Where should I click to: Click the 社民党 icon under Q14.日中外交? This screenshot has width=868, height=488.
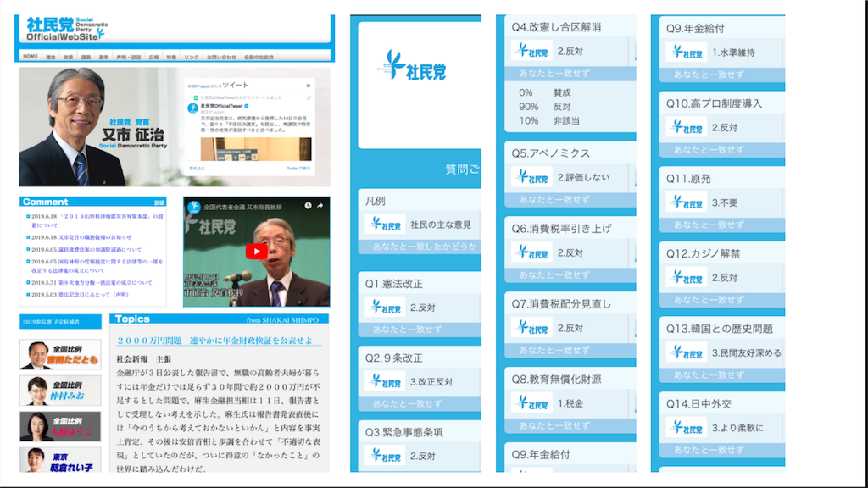[687, 428]
